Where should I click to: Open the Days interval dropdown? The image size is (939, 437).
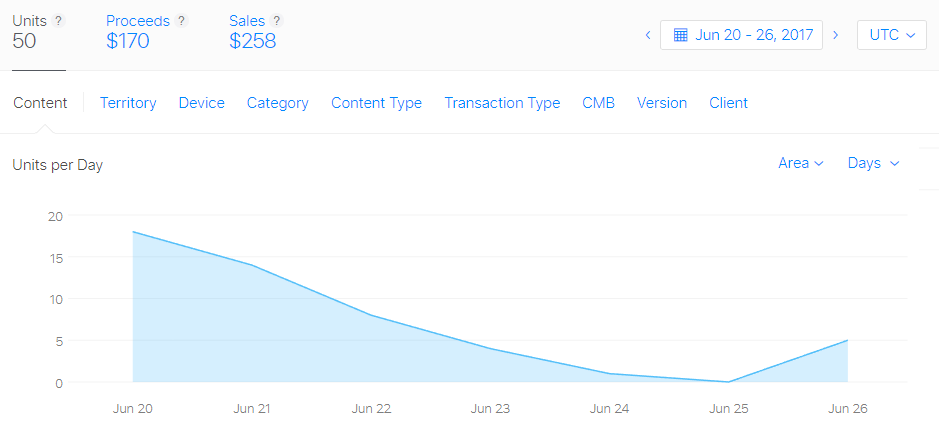[x=873, y=163]
